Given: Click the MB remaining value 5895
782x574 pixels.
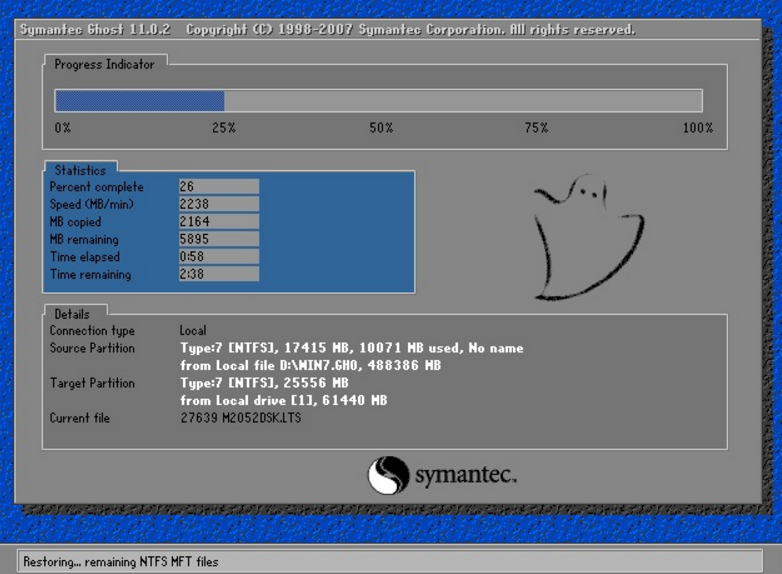Looking at the screenshot, I should click(x=219, y=239).
